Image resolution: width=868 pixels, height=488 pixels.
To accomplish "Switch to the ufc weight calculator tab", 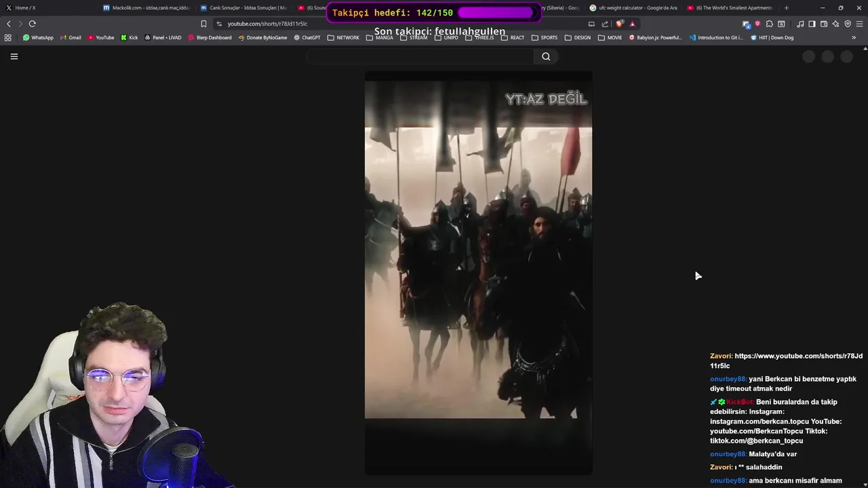I will pyautogui.click(x=633, y=7).
